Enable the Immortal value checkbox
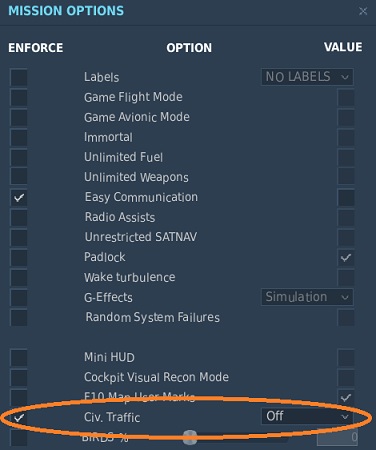 [x=346, y=137]
